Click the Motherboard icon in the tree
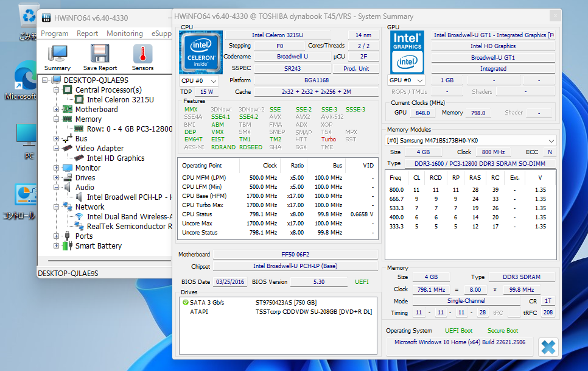The image size is (588, 371). point(68,109)
